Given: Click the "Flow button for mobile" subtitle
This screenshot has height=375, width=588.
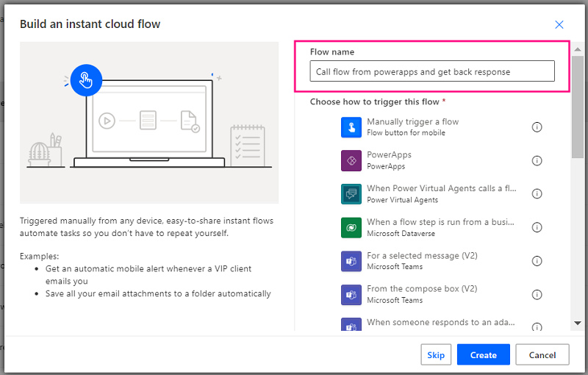Looking at the screenshot, I should point(406,133).
